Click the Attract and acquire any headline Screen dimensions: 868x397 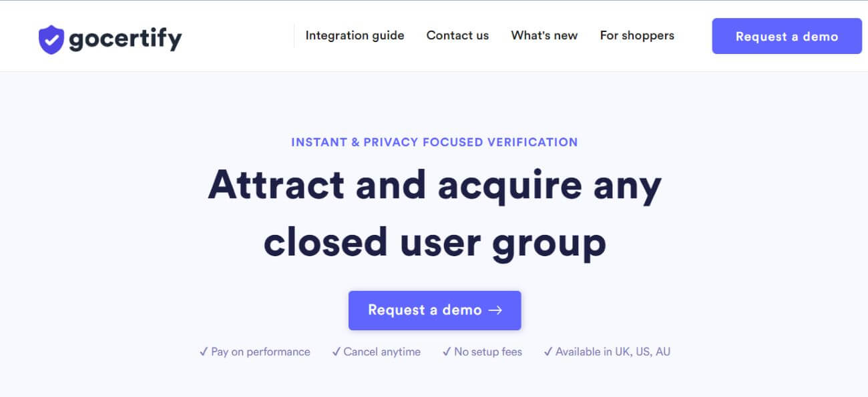click(435, 185)
